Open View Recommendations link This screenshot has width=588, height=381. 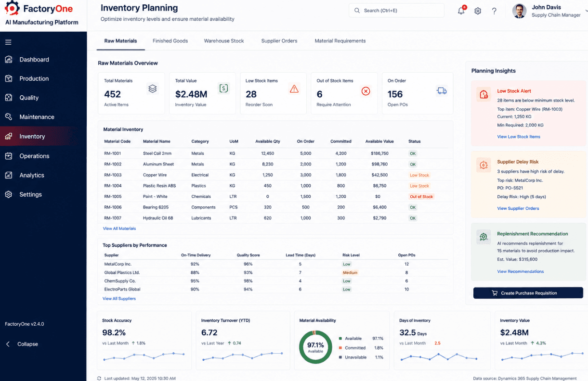pos(520,271)
